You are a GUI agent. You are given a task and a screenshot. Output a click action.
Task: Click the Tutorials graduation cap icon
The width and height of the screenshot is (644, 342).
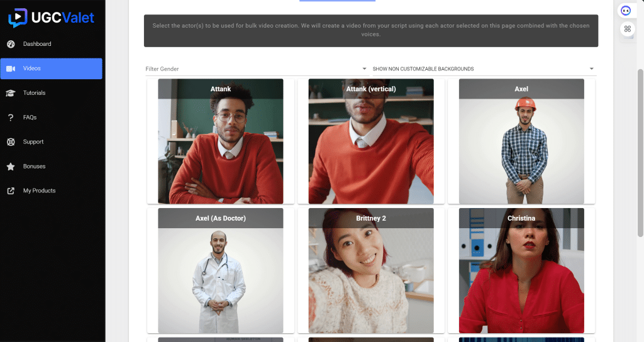(x=11, y=93)
